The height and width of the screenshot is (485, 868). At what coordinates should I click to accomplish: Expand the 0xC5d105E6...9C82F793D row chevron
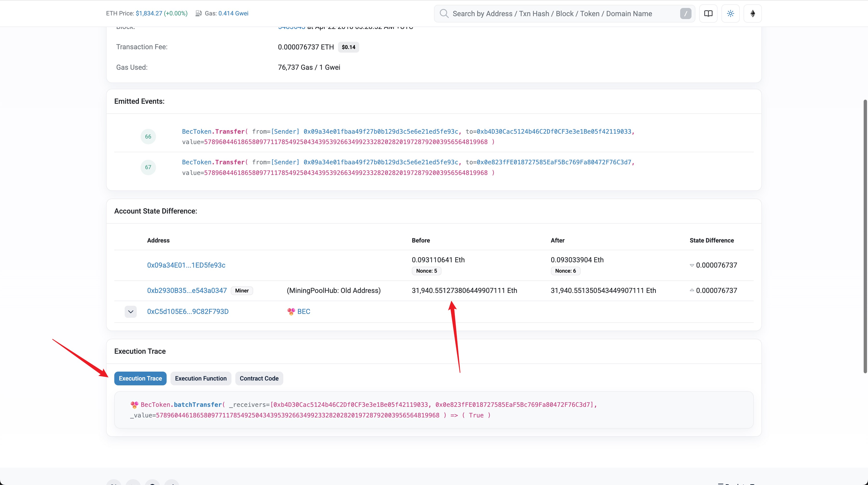click(x=131, y=312)
